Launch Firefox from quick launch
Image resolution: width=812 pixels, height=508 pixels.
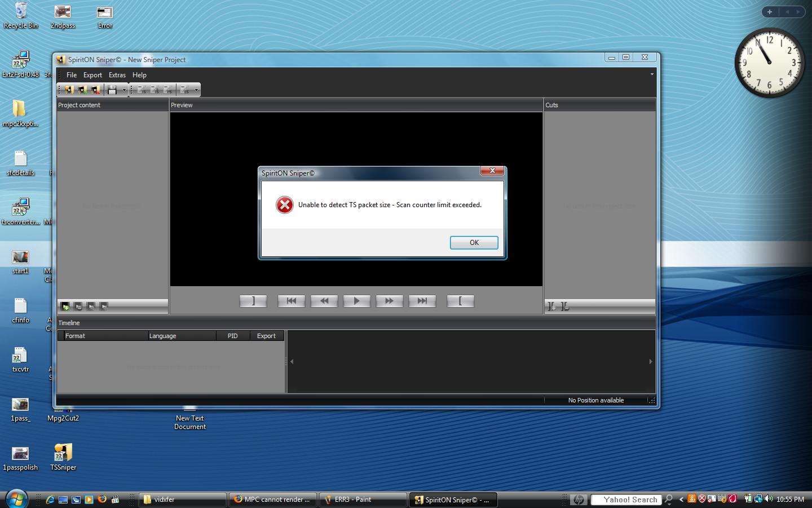(x=102, y=499)
